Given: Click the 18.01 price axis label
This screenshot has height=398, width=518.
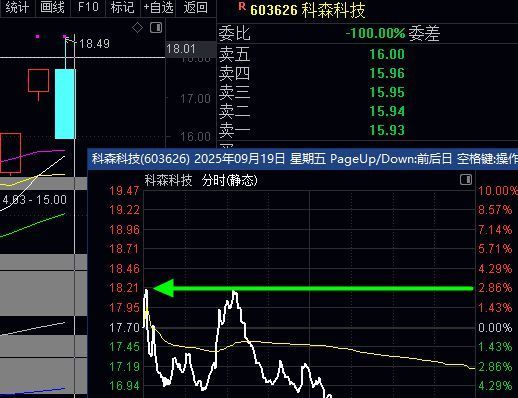Looking at the screenshot, I should tap(181, 49).
